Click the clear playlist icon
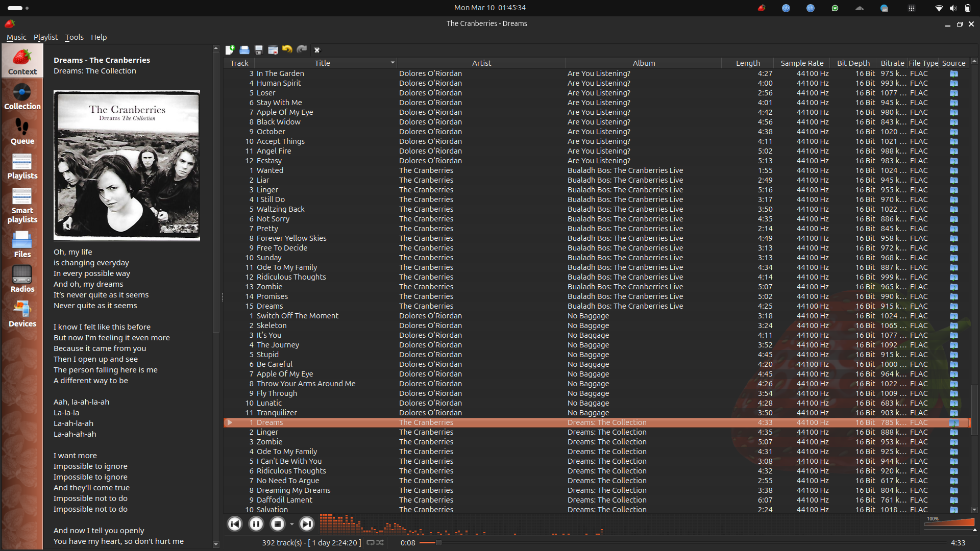Viewport: 980px width, 551px height. coord(273,49)
